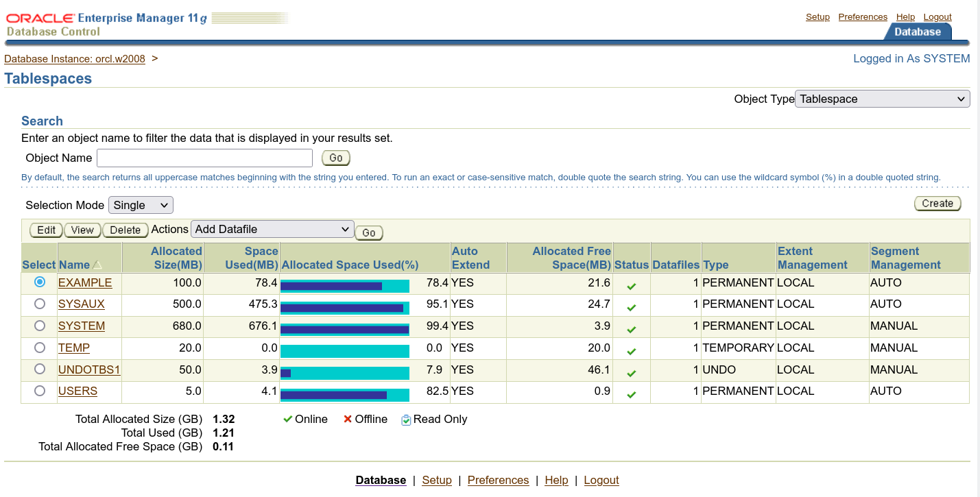Click the Total Used value 1.21
Image resolution: width=980 pixels, height=497 pixels.
[224, 433]
